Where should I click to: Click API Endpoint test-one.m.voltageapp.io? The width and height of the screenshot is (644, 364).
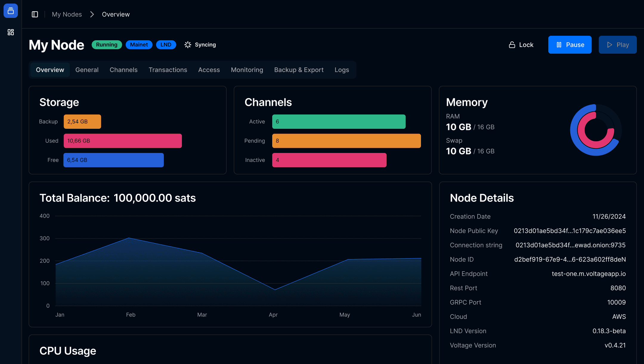[589, 274]
